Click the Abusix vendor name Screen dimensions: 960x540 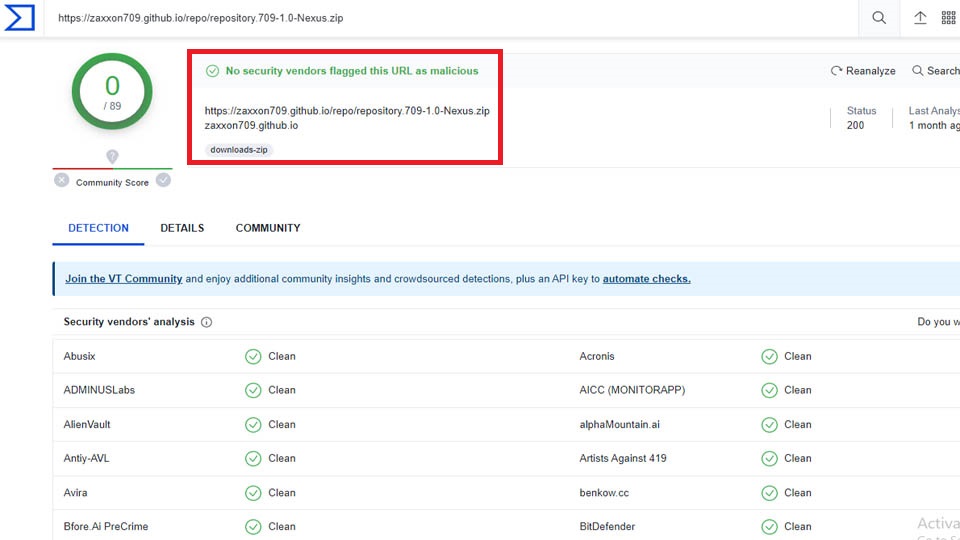click(80, 356)
